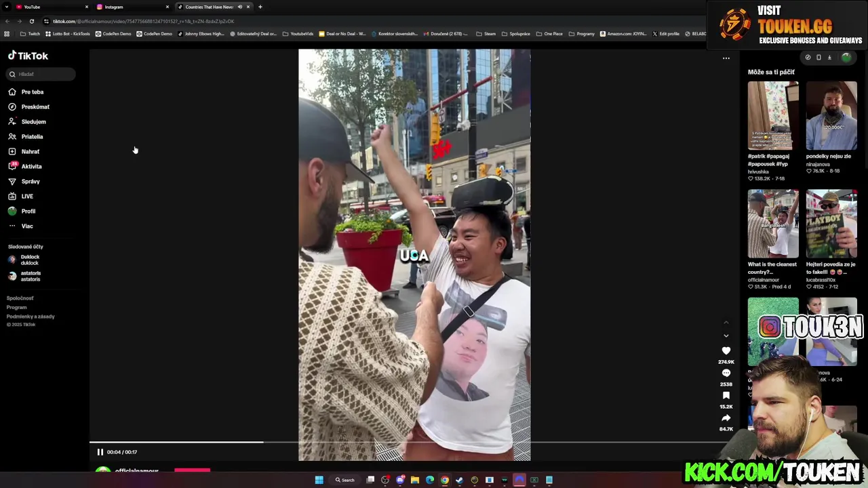Go back in browser history
868x488 pixels.
pyautogui.click(x=7, y=21)
